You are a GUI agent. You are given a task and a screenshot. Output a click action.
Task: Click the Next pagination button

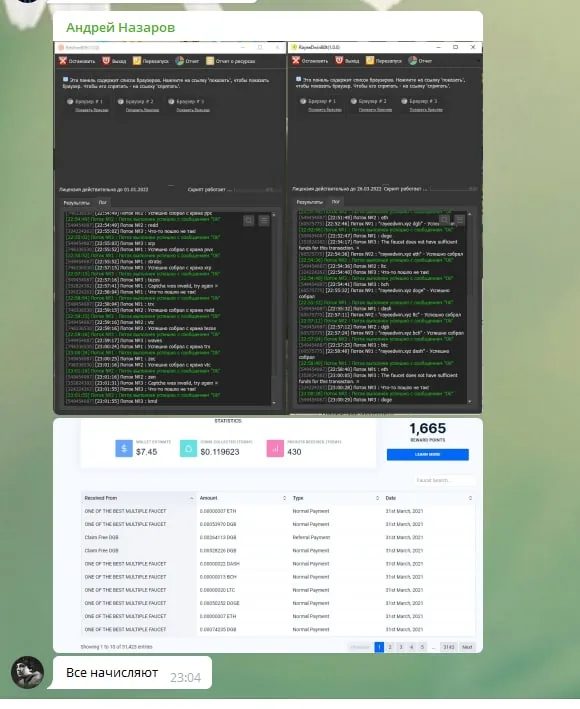(467, 647)
